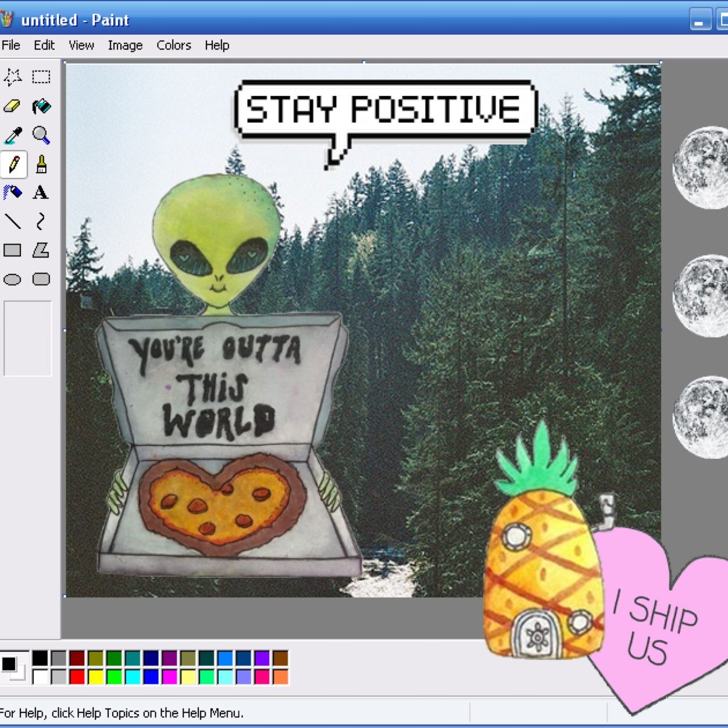Select the Ellipse tool
Viewport: 728px width, 728px height.
click(x=13, y=279)
